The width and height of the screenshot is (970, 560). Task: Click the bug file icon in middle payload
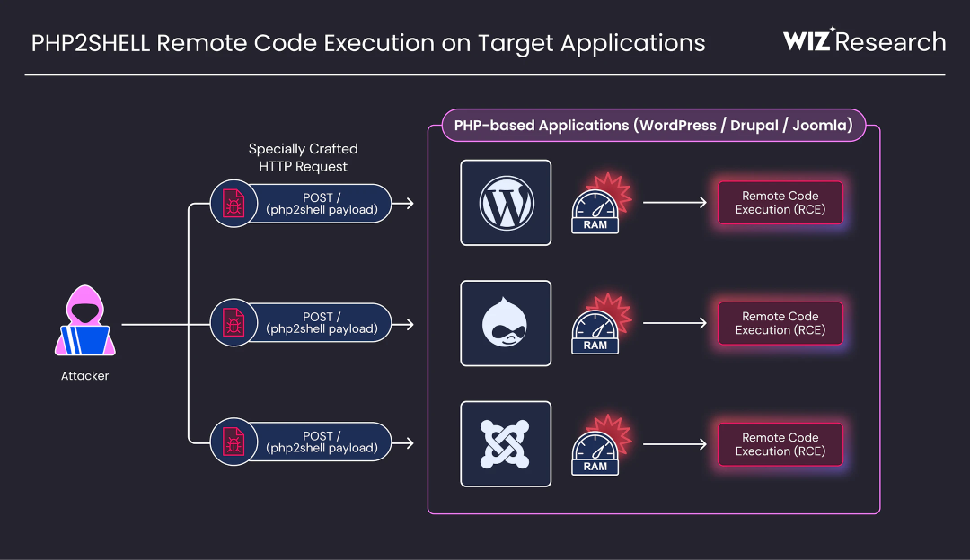(234, 323)
